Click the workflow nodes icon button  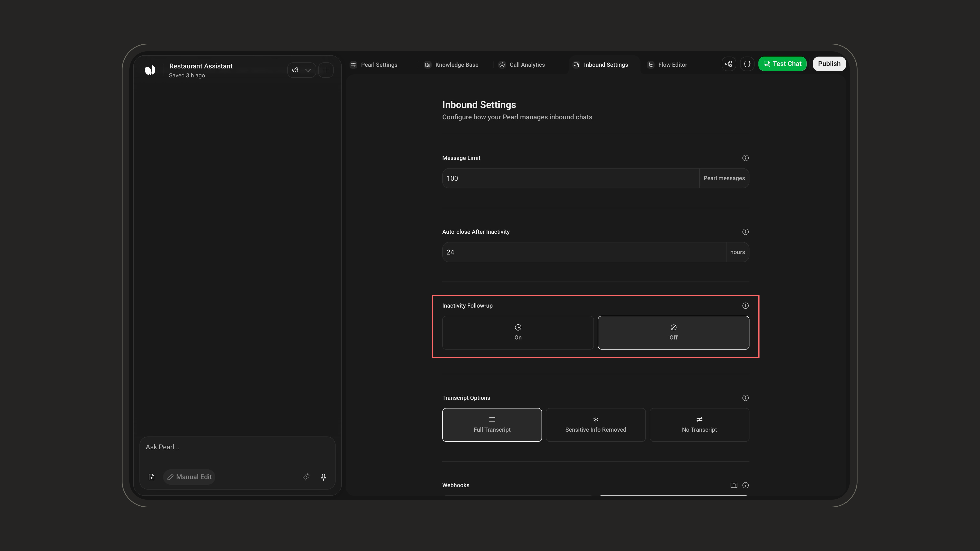point(728,64)
